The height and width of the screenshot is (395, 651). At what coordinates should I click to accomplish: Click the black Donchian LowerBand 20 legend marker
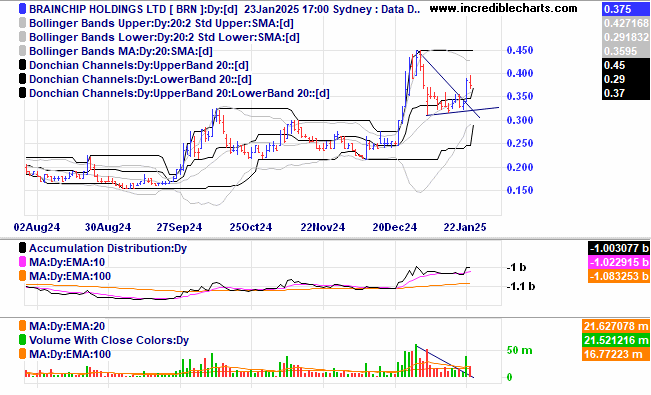(x=22, y=79)
